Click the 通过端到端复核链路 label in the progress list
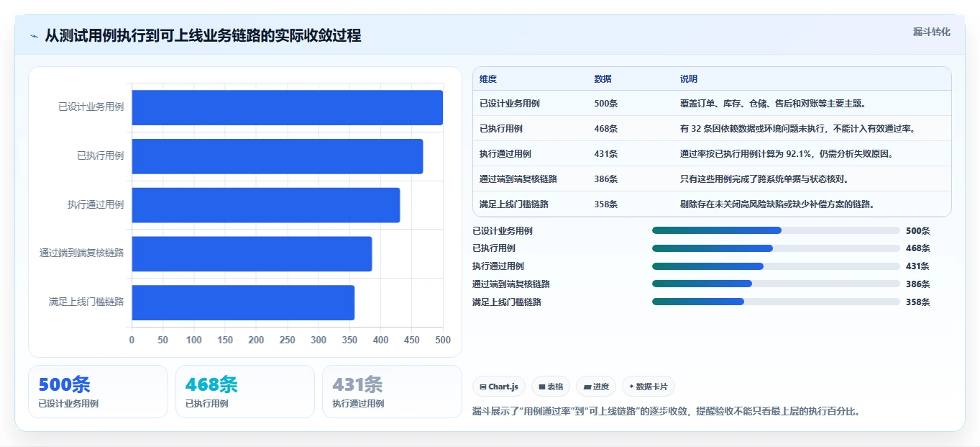The height and width of the screenshot is (447, 980). (511, 284)
